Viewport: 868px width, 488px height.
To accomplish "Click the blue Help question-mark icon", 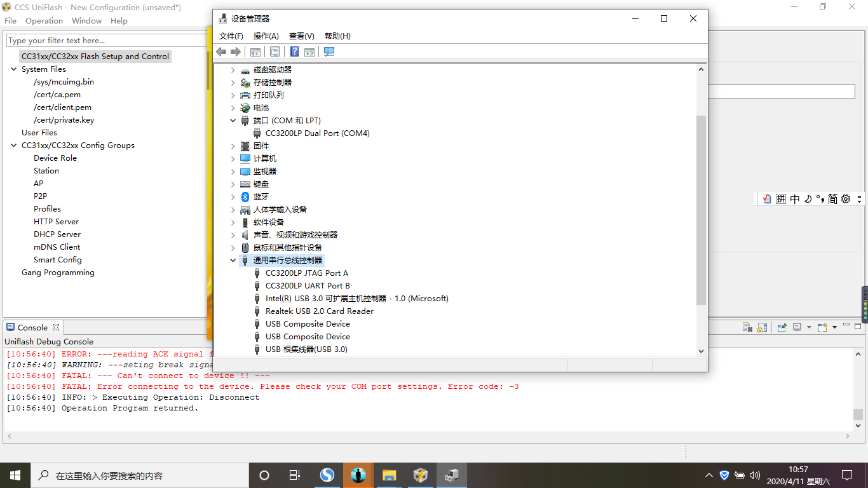I will [x=295, y=51].
